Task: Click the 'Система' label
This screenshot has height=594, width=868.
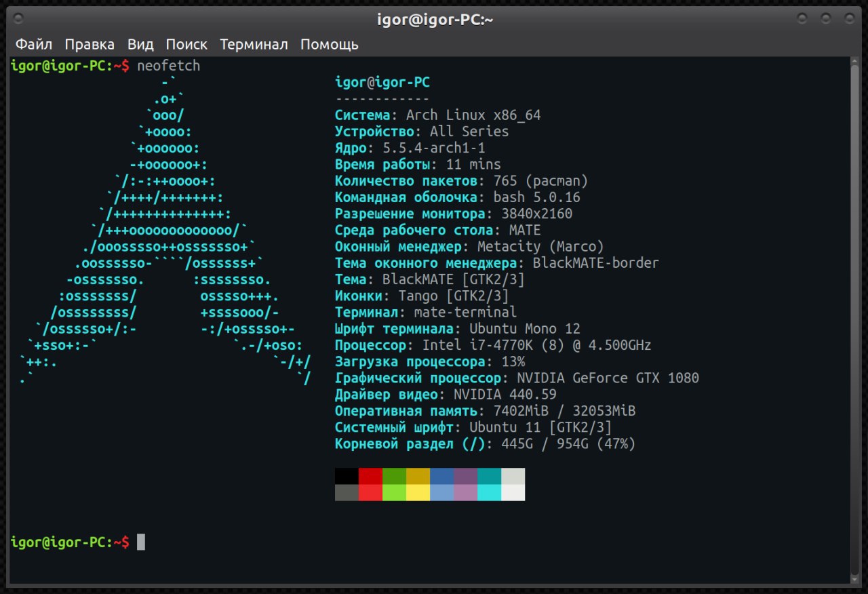Action: click(x=363, y=115)
